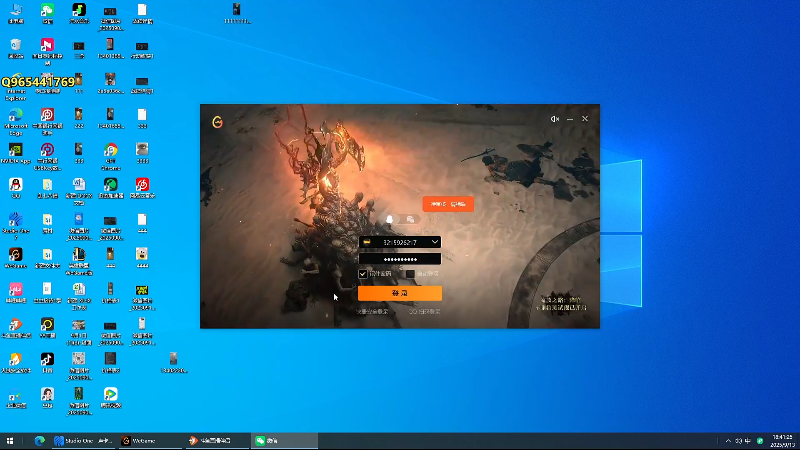Open the taskbar clock and date
The height and width of the screenshot is (450, 800).
pyautogui.click(x=783, y=441)
